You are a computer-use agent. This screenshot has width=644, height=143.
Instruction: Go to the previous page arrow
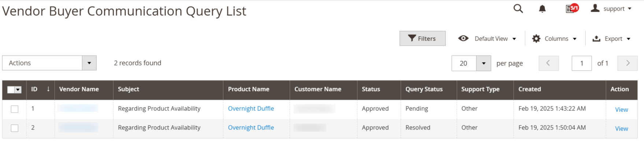(549, 63)
